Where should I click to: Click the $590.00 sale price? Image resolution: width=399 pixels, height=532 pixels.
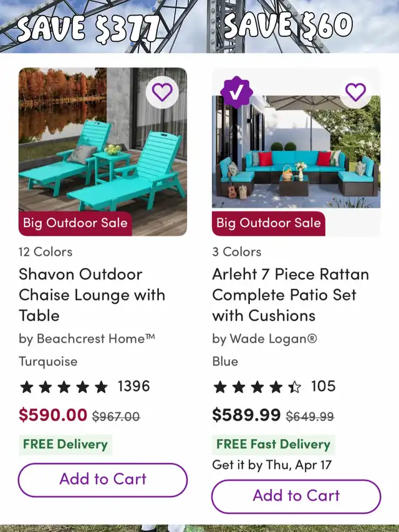tap(53, 415)
